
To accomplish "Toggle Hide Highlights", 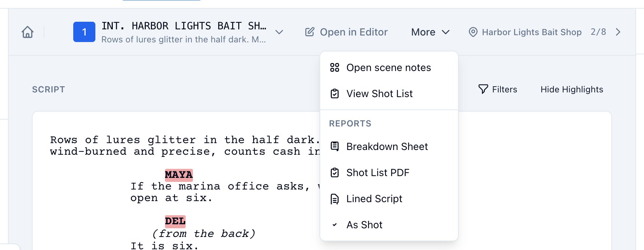I will point(572,89).
